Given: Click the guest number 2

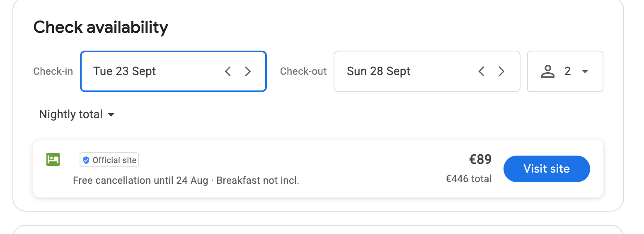Looking at the screenshot, I should point(568,71).
